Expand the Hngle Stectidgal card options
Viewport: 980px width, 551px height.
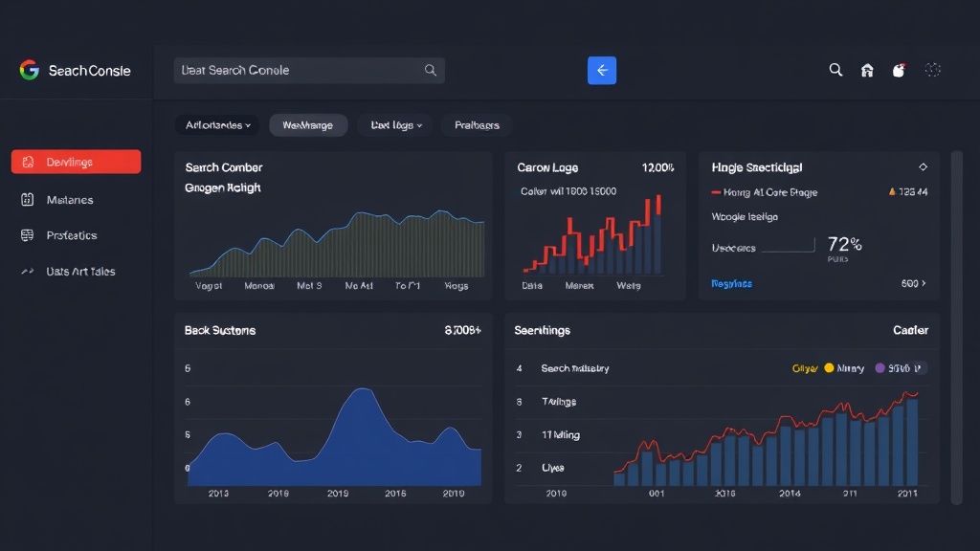(x=924, y=165)
